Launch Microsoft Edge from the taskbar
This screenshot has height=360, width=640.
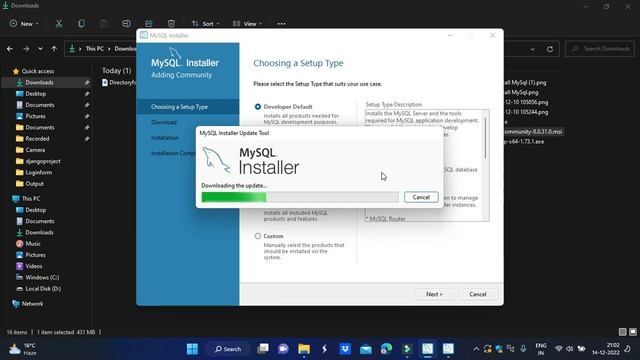pos(386,349)
